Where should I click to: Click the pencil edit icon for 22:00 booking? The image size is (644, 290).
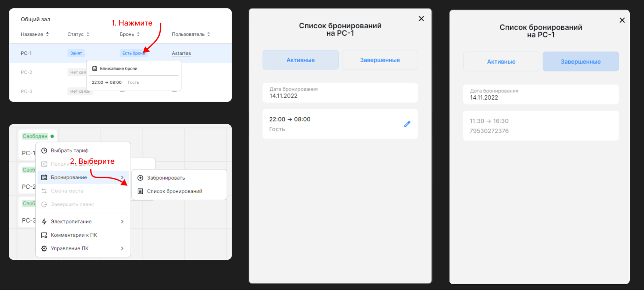tap(407, 124)
